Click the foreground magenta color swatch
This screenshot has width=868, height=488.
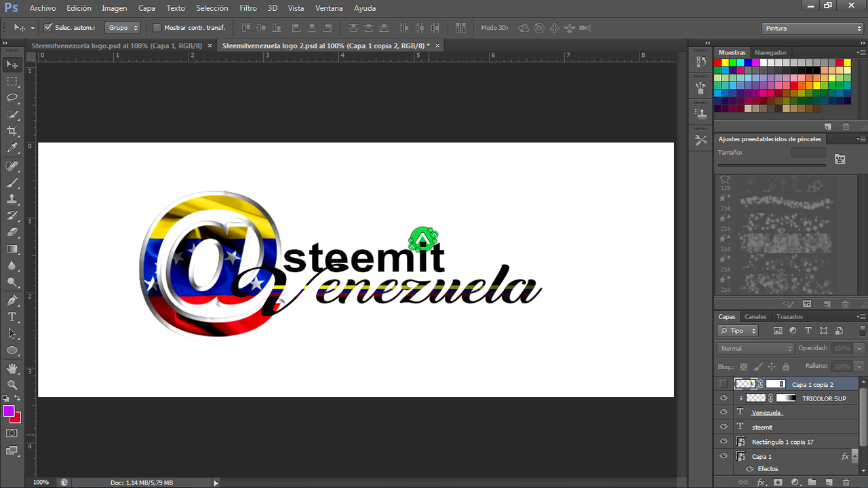click(x=9, y=411)
